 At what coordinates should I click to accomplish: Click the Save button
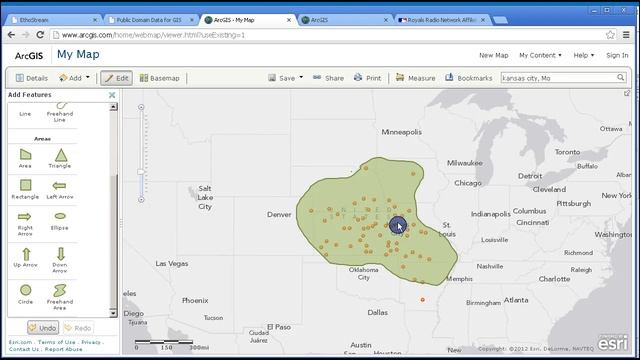[x=282, y=78]
